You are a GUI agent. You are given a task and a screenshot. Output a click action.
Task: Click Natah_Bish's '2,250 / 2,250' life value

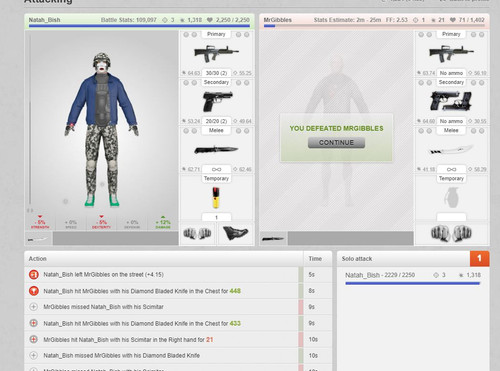tap(233, 20)
